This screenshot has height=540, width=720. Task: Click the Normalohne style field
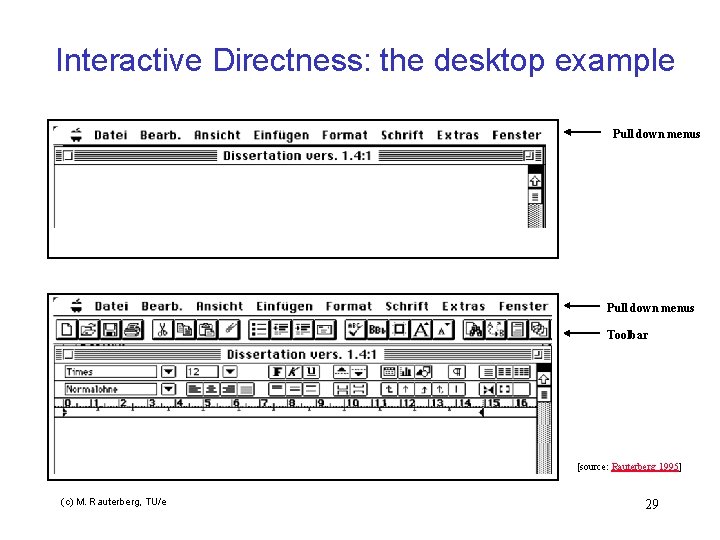click(111, 389)
